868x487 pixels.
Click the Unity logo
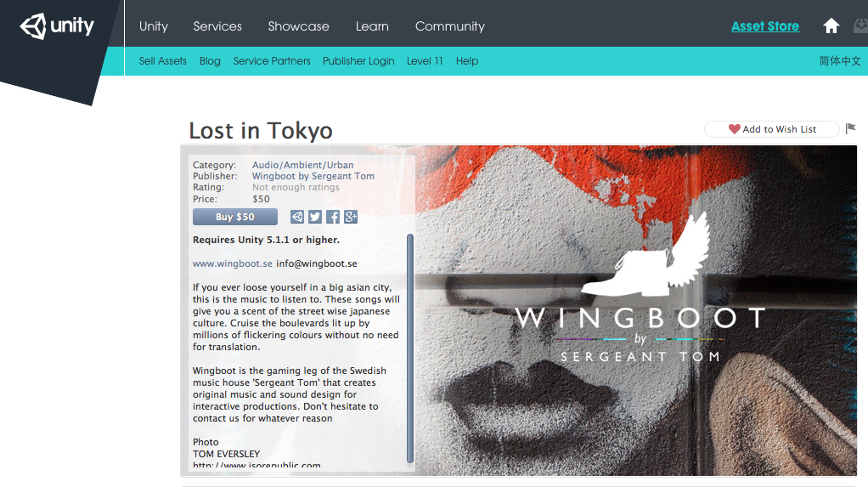[57, 26]
